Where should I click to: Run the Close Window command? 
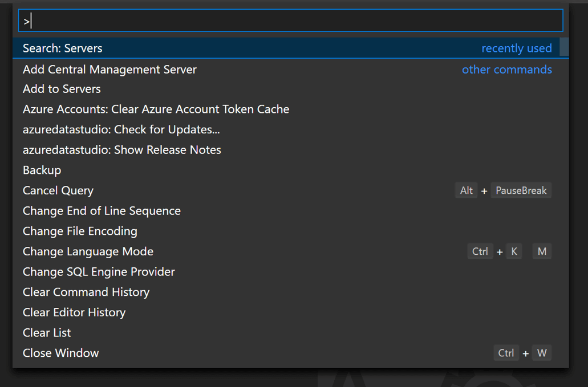click(291, 353)
